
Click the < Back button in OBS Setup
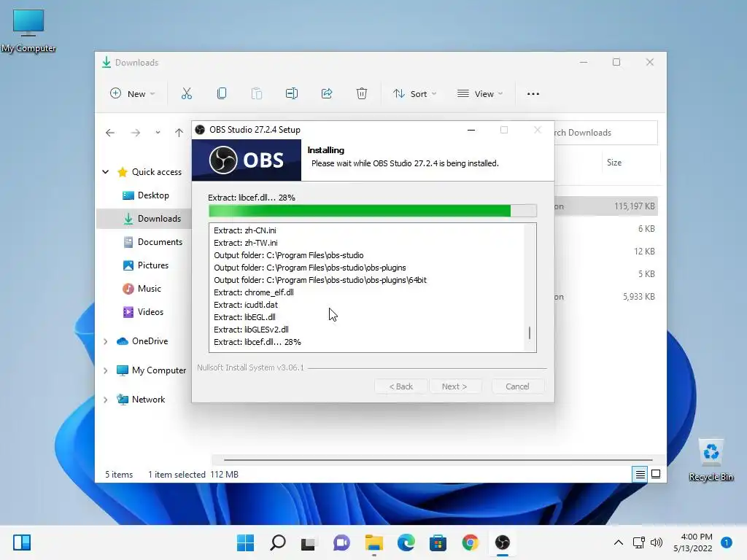pos(400,386)
